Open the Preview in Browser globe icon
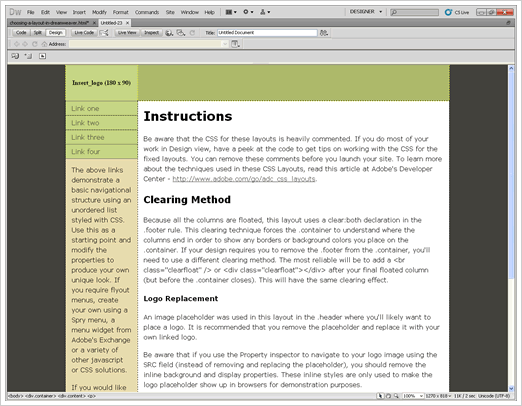Viewport: 522px width, 406px height. tap(169, 33)
